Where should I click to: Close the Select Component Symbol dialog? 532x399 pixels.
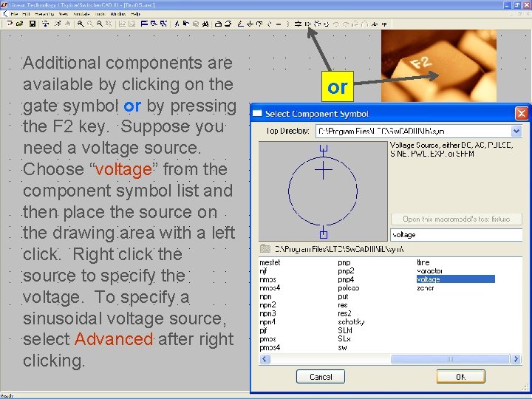pos(522,113)
